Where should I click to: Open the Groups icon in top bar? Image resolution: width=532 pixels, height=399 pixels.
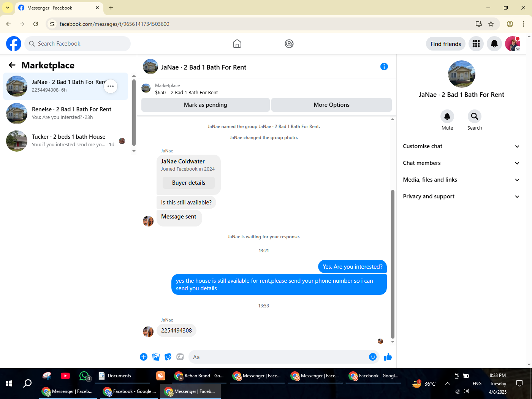pyautogui.click(x=289, y=44)
